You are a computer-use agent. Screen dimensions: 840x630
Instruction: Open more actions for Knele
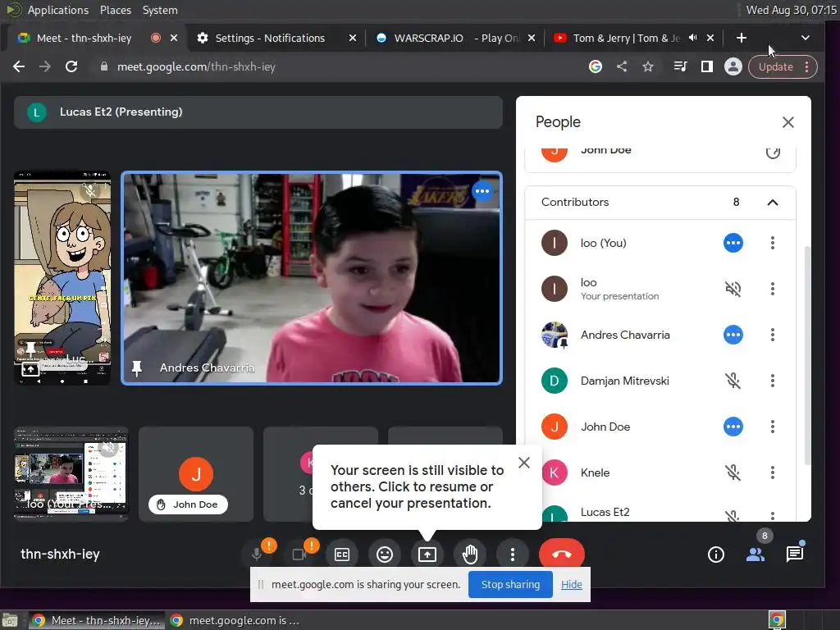tap(773, 472)
